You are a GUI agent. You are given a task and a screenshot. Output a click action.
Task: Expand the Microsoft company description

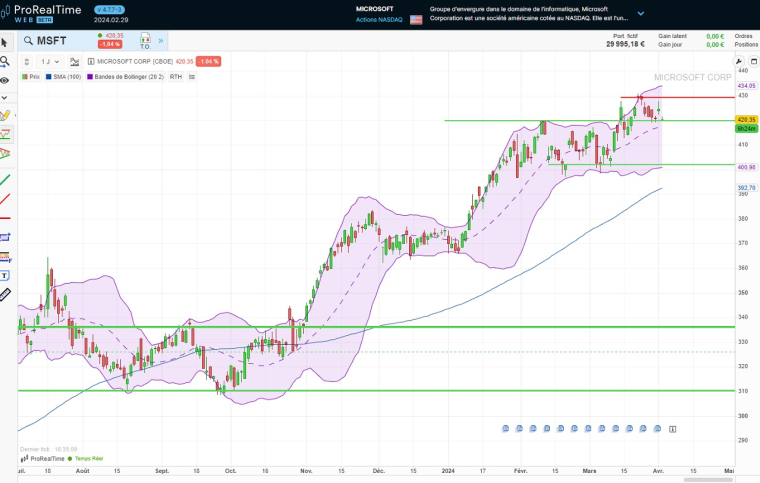(641, 14)
